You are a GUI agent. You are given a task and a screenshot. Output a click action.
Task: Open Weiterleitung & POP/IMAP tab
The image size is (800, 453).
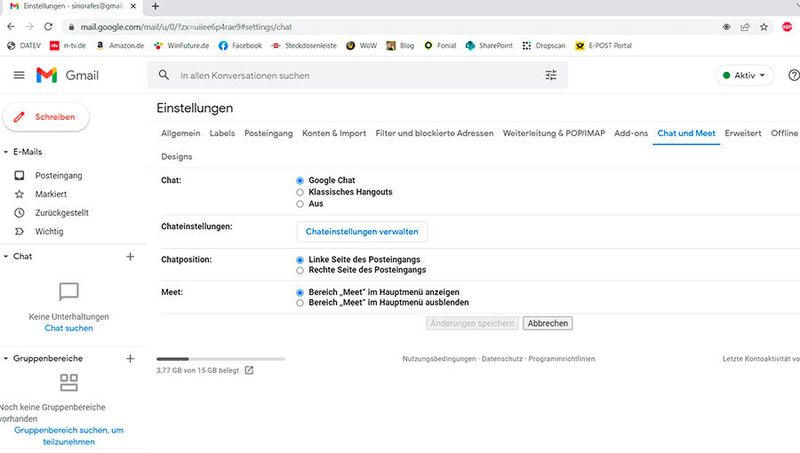[x=554, y=133]
